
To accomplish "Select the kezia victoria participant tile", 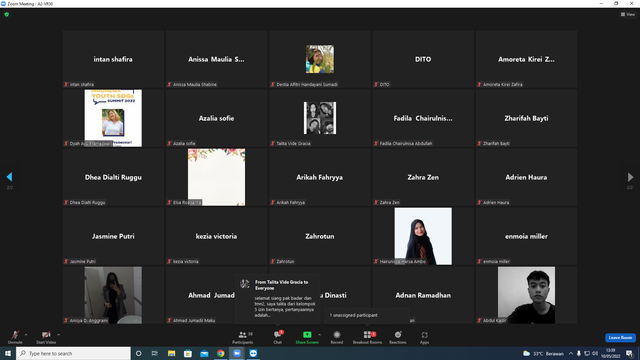I will (x=216, y=236).
